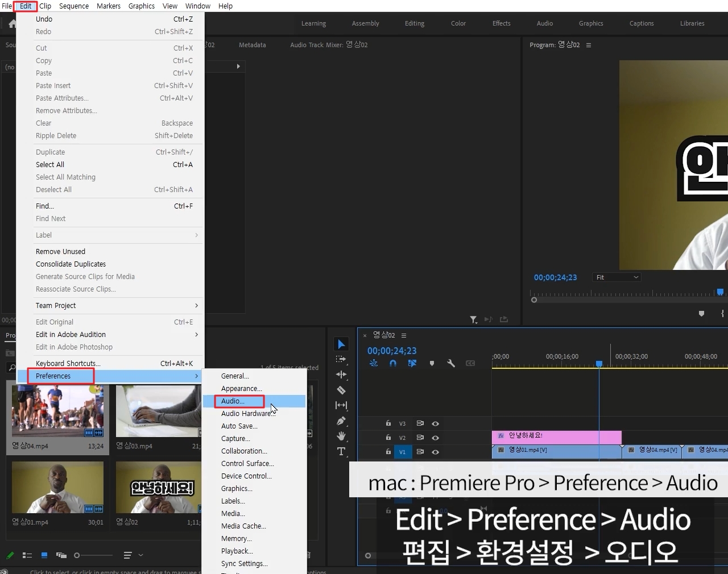Select the Slip tool
Viewport: 728px width, 574px height.
coord(341,405)
